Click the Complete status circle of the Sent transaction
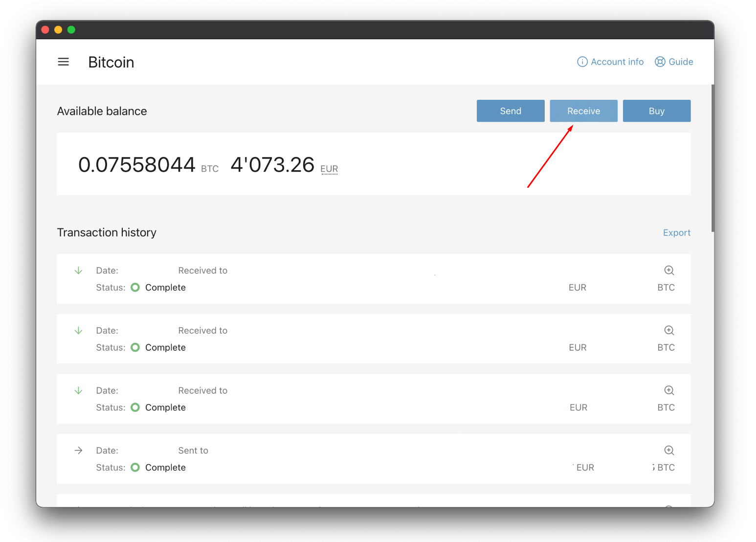This screenshot has height=542, width=756. 135,467
